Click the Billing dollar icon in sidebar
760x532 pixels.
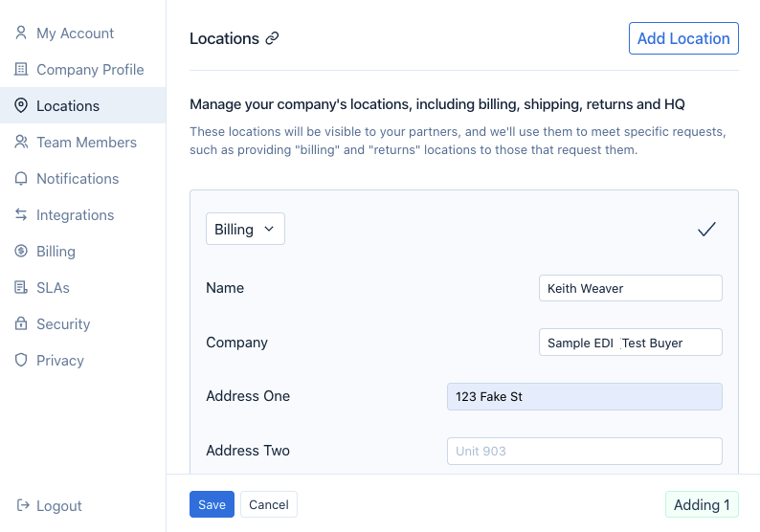click(21, 251)
